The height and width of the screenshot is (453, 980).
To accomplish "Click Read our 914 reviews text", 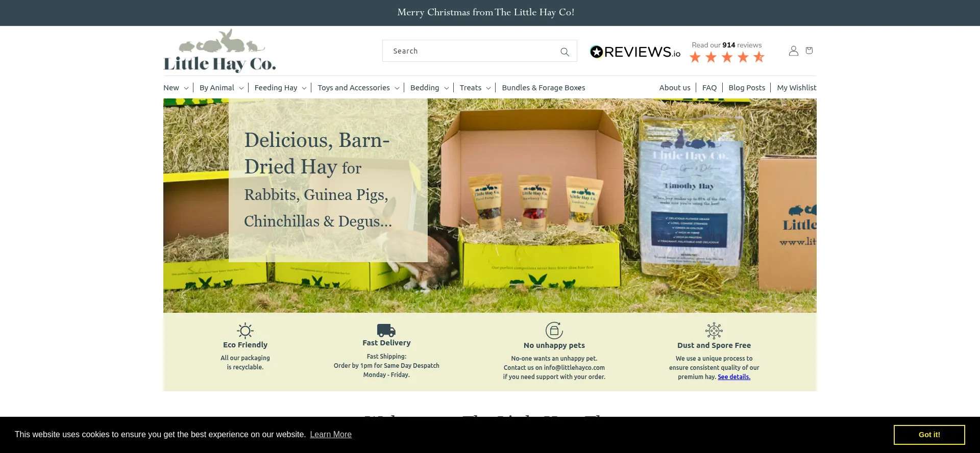I will pyautogui.click(x=726, y=45).
